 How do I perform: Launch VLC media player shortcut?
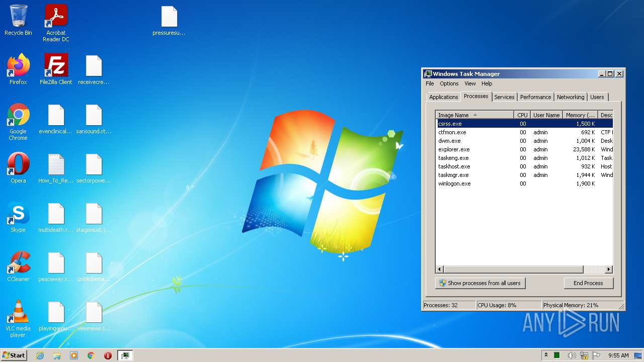click(18, 319)
